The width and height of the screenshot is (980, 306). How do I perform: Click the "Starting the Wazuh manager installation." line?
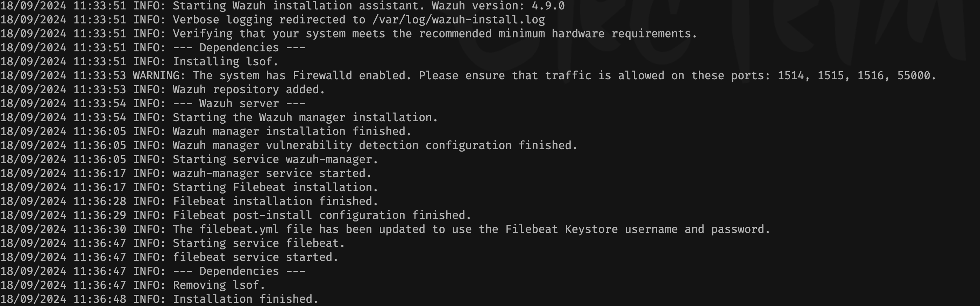tap(305, 117)
